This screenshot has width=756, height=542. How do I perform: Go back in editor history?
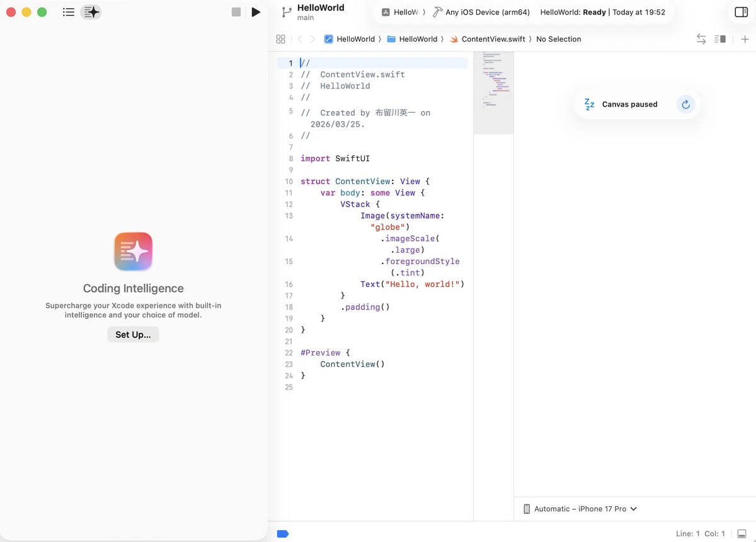point(300,39)
